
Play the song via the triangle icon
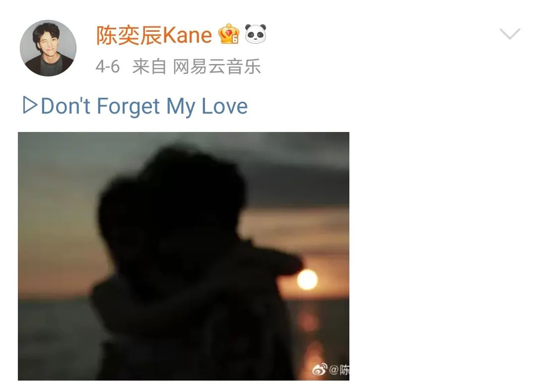point(30,105)
